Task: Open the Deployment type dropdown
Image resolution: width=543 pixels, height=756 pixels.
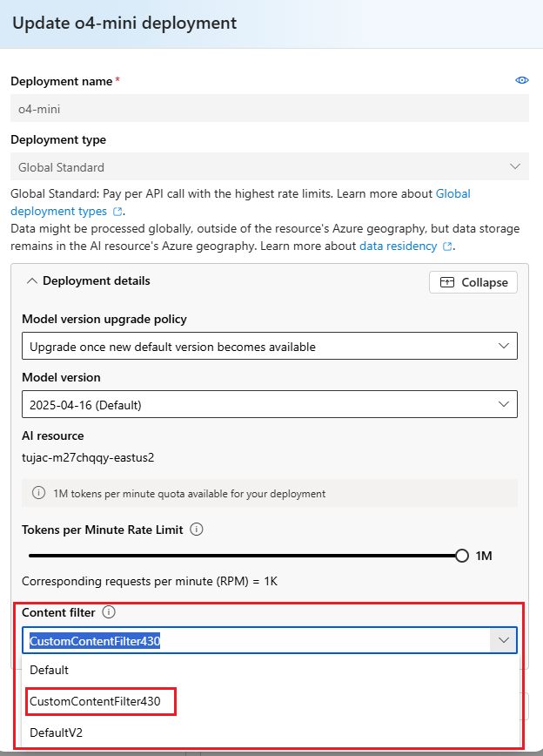Action: tap(270, 166)
